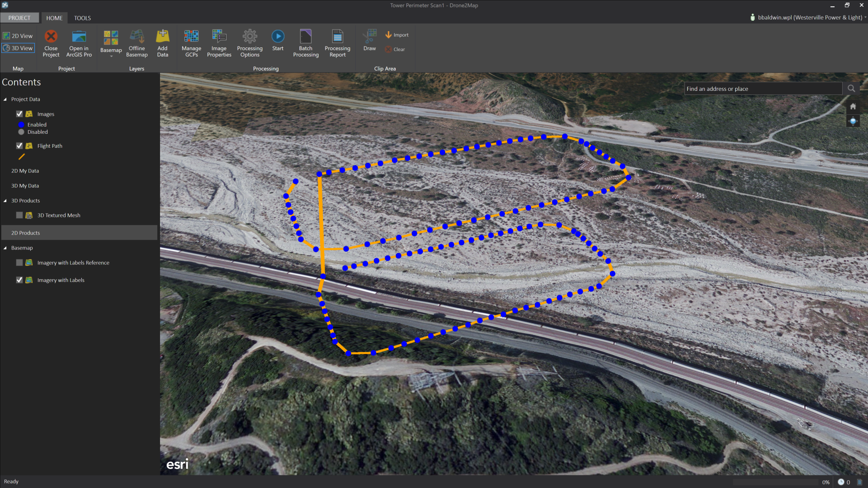Click orange Flight Path line symbol
868x488 pixels.
click(21, 157)
